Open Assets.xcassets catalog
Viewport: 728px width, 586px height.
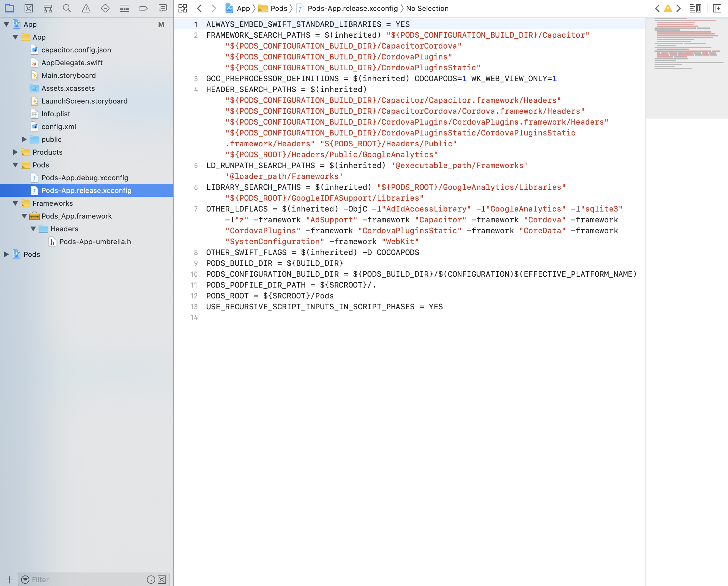pyautogui.click(x=68, y=88)
